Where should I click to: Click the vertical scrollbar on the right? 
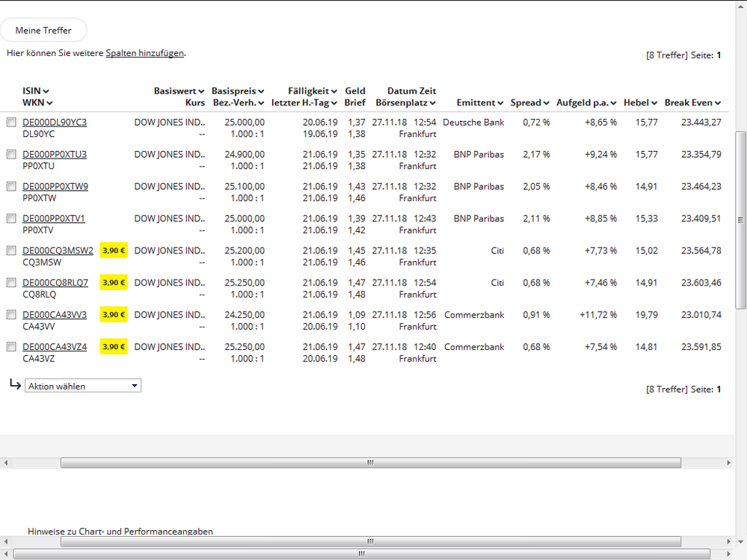pos(740,221)
